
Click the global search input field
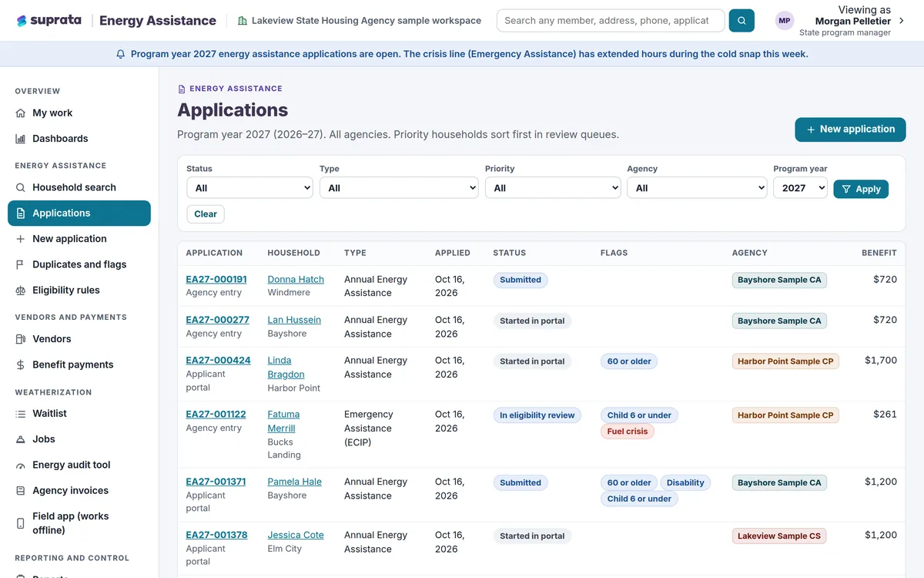coord(611,21)
